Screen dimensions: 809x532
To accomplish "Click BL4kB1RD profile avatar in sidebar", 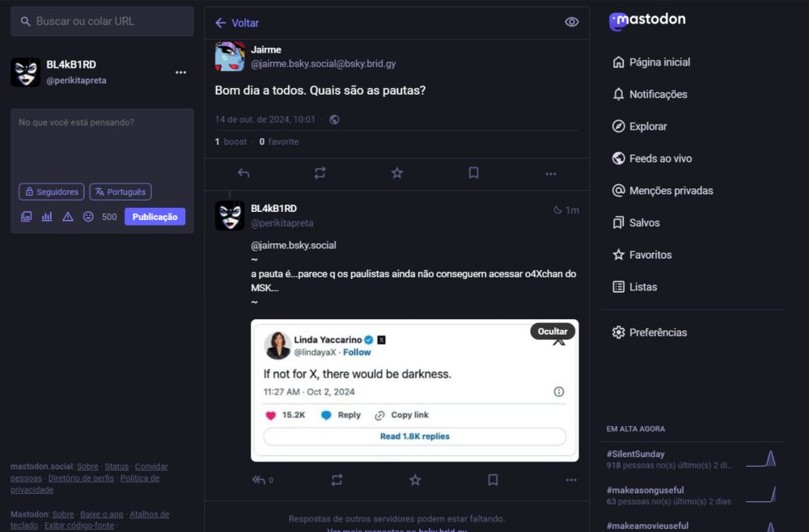I will (25, 72).
